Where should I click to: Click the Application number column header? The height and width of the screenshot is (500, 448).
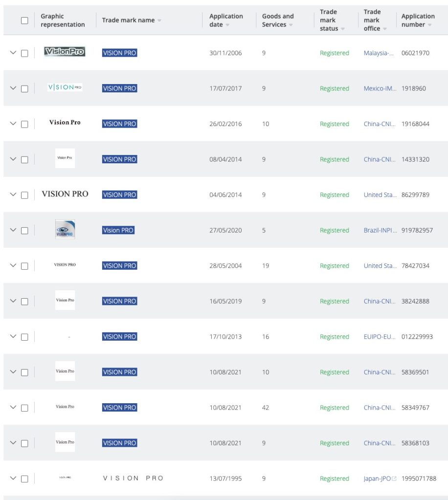tap(418, 21)
